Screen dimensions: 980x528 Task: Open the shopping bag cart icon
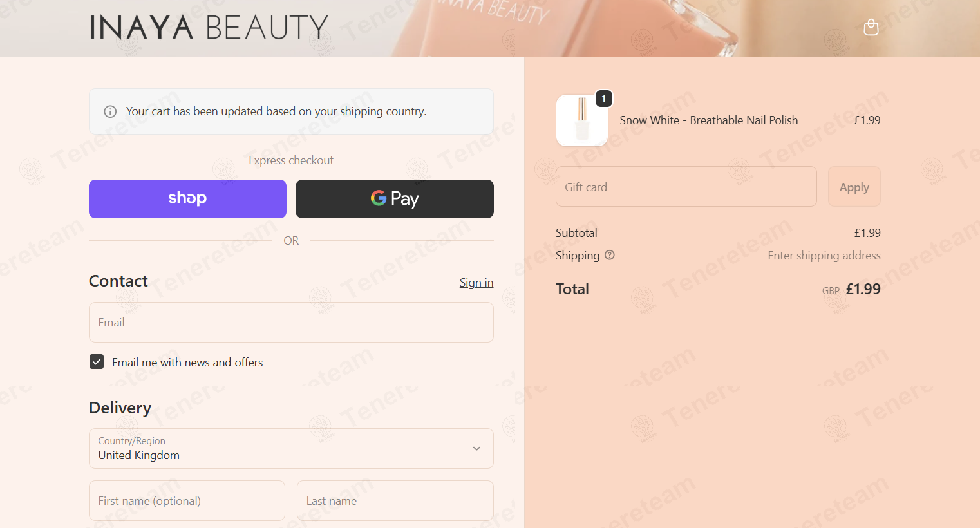tap(871, 27)
